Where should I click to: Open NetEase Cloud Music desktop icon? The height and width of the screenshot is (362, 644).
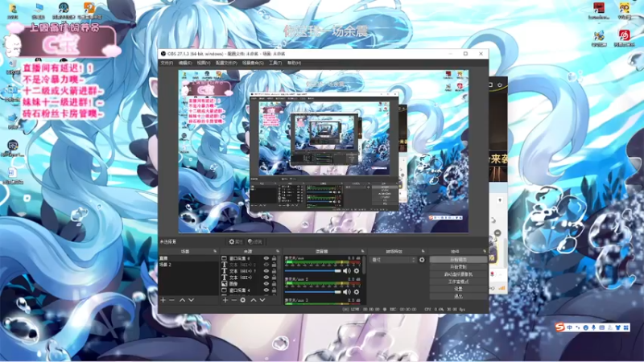pyautogui.click(x=625, y=38)
